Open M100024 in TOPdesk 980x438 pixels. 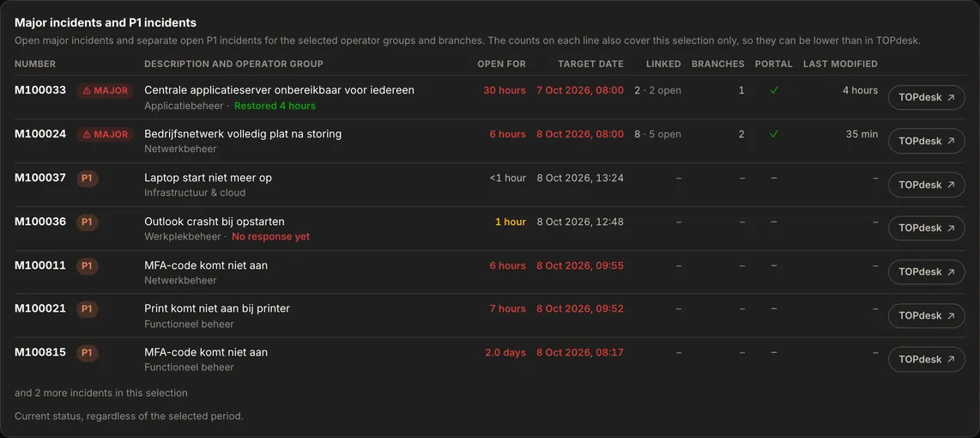coord(926,142)
